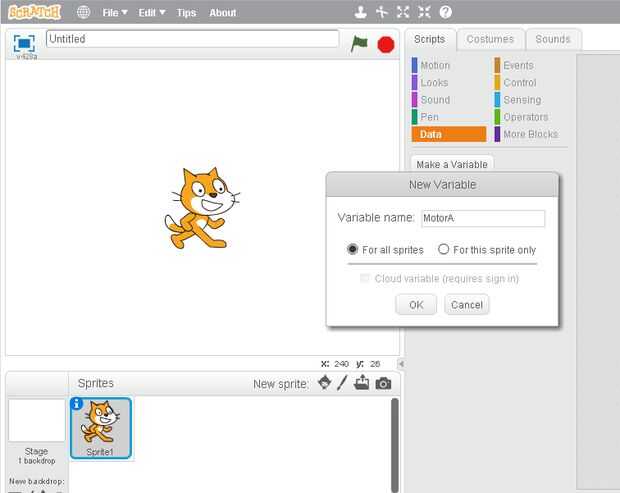This screenshot has height=493, width=620.
Task: Click the Variable name input field
Action: click(x=483, y=218)
